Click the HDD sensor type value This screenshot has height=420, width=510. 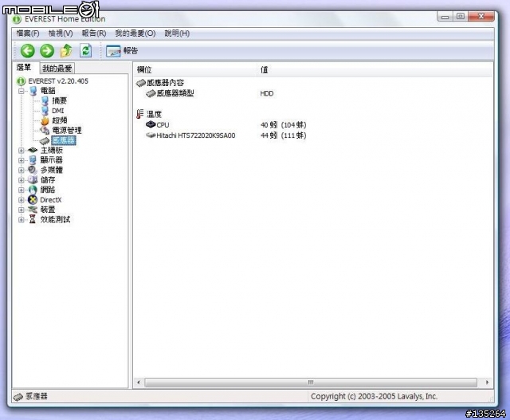(x=267, y=94)
